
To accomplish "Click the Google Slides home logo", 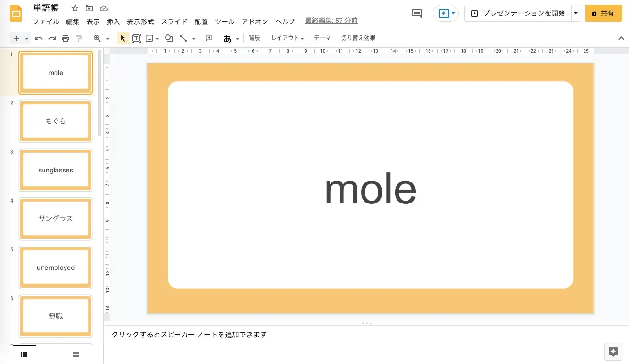I will (x=16, y=13).
